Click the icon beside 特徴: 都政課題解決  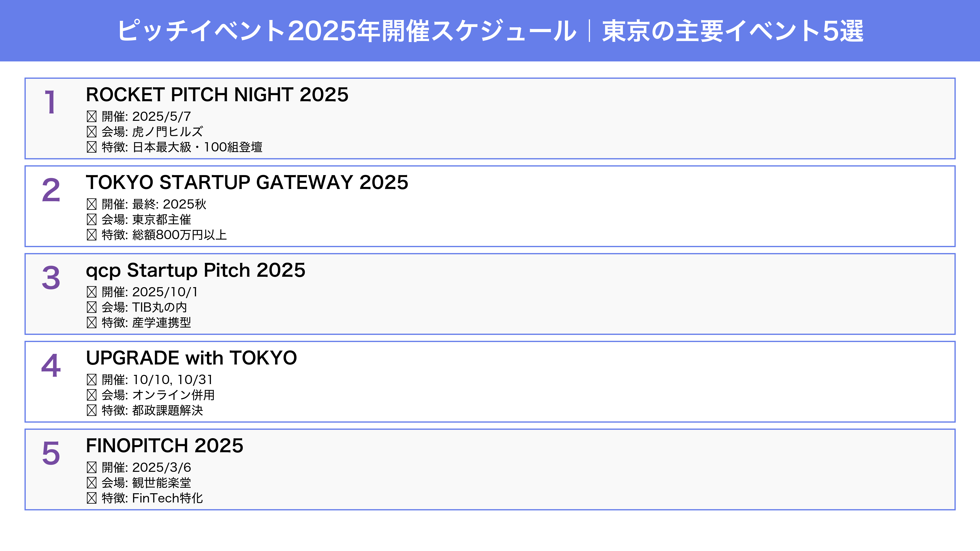(x=92, y=410)
